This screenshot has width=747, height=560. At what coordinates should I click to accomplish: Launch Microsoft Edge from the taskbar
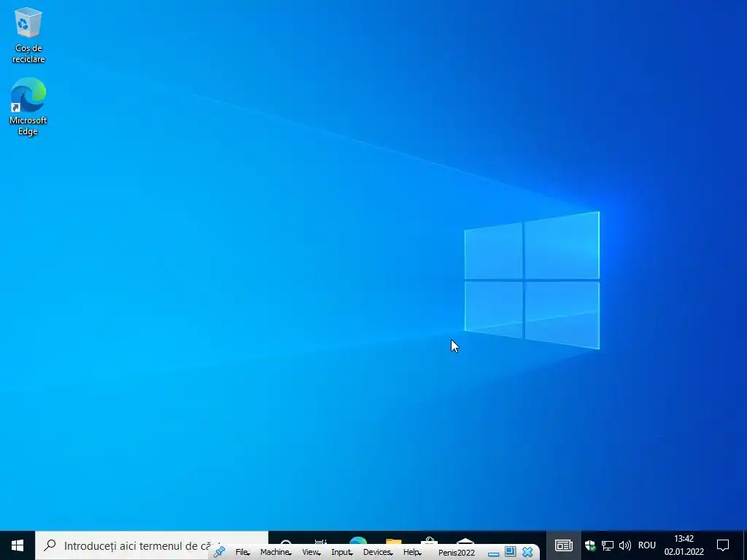click(357, 541)
